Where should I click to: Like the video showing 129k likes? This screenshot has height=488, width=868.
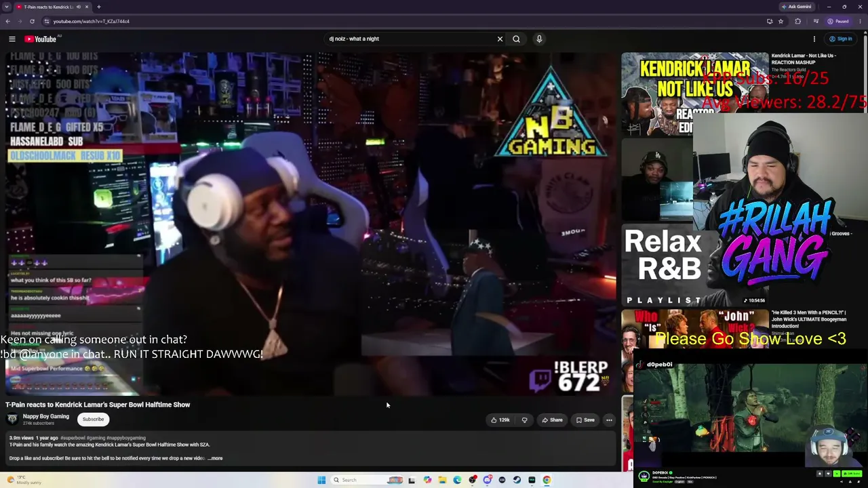500,420
